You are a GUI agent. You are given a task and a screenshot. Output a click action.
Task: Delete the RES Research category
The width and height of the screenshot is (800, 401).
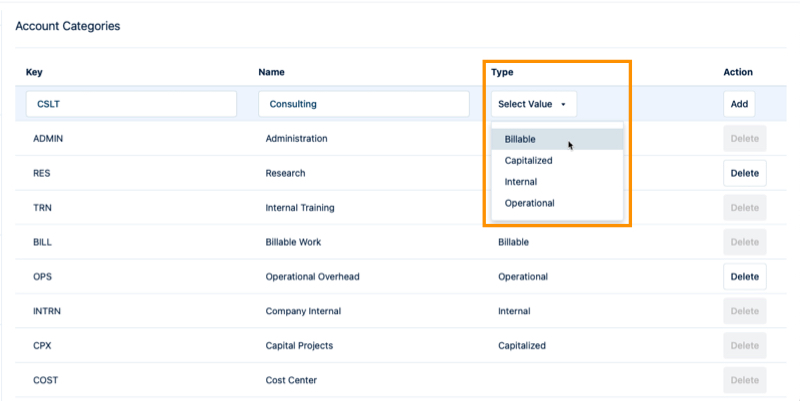click(744, 173)
